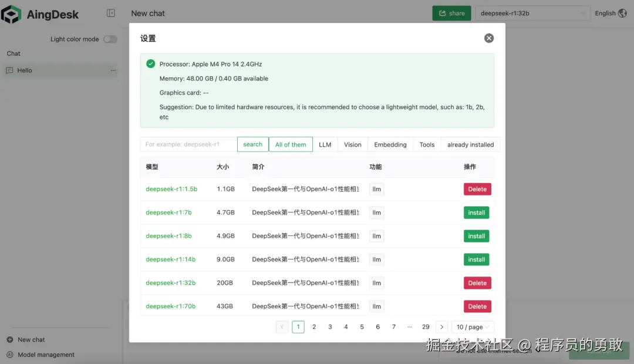
Task: Click the 9.0GB size cell
Action: (x=225, y=259)
